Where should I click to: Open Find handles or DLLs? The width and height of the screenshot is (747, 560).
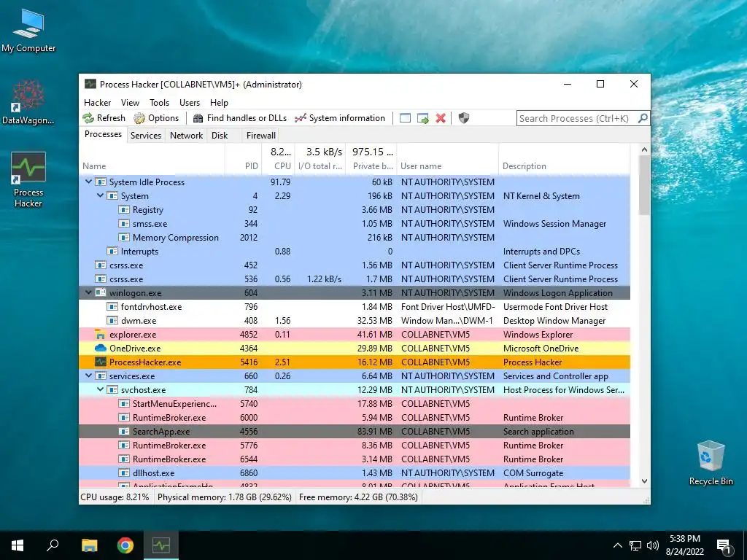239,118
